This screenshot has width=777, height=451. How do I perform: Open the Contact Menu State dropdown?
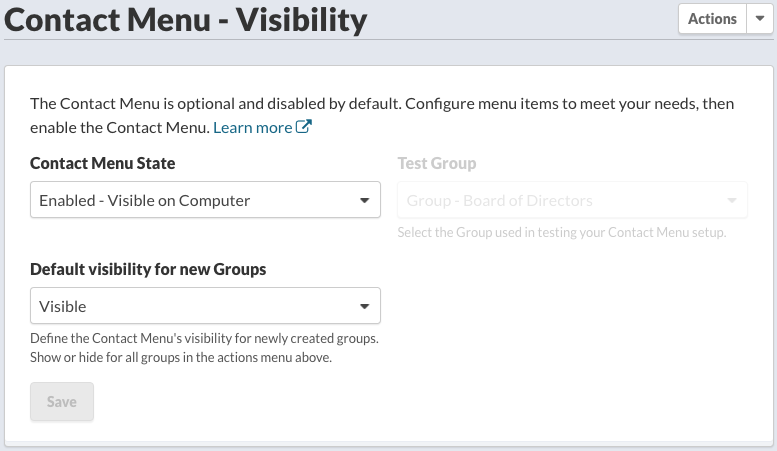click(x=205, y=200)
